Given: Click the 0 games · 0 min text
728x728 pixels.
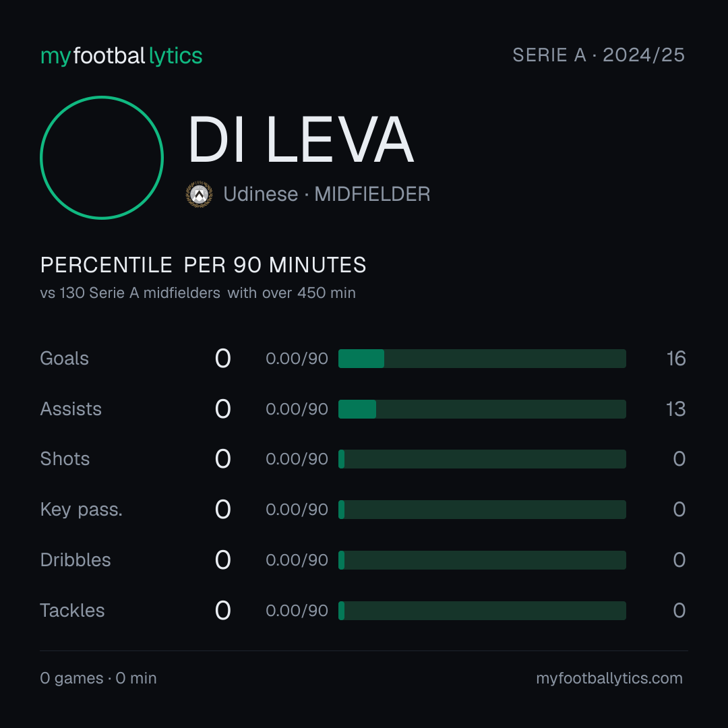Looking at the screenshot, I should [98, 678].
